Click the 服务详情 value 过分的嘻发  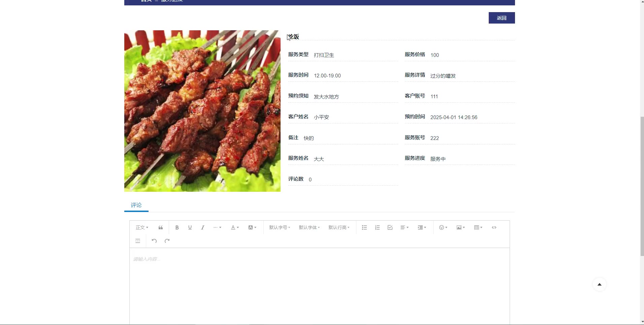click(443, 76)
